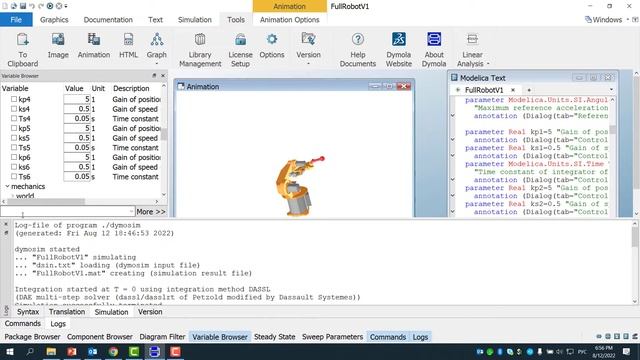Tick the ks4 variable checkbox
Image resolution: width=640 pixels, height=360 pixels.
point(14,109)
